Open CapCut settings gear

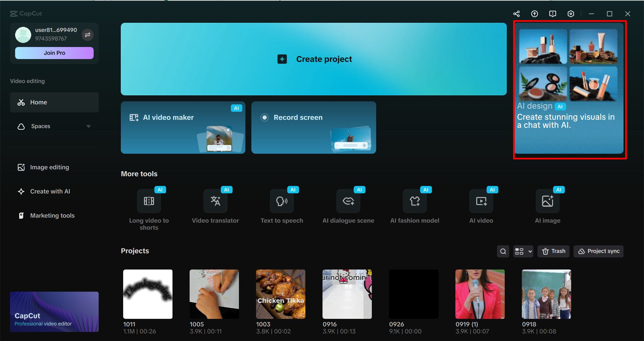(x=571, y=14)
